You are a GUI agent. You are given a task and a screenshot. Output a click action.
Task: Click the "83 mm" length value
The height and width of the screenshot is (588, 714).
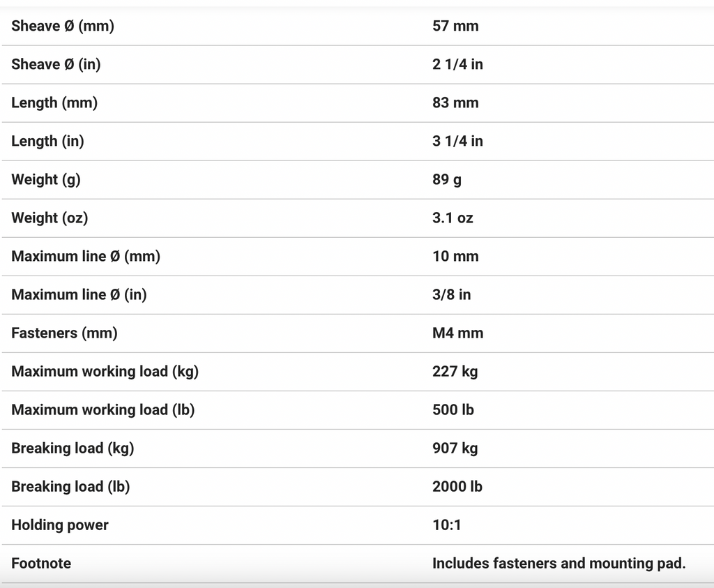pyautogui.click(x=455, y=103)
